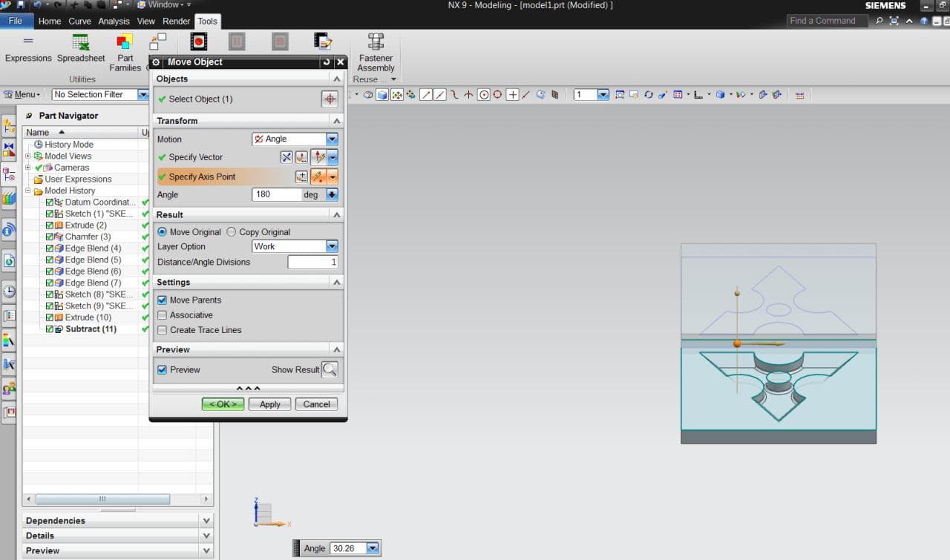Expand the Model Views tree node
950x560 pixels.
pos(28,156)
